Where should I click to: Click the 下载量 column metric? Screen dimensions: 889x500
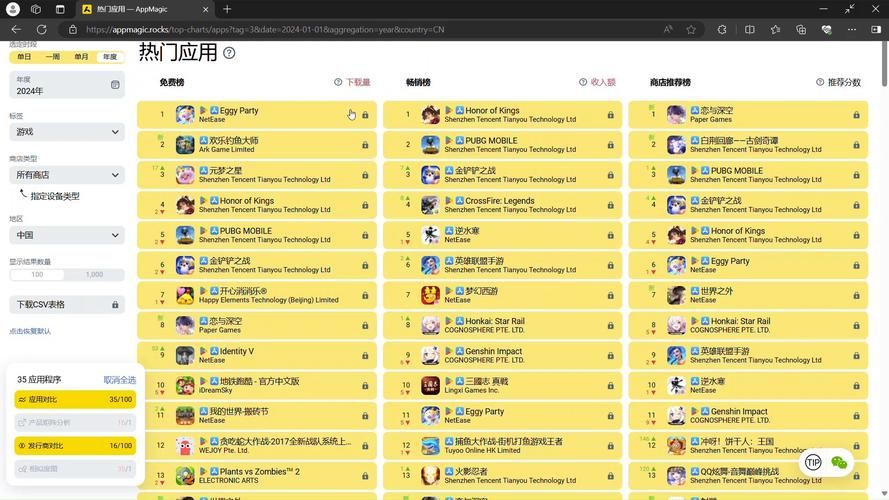(358, 82)
